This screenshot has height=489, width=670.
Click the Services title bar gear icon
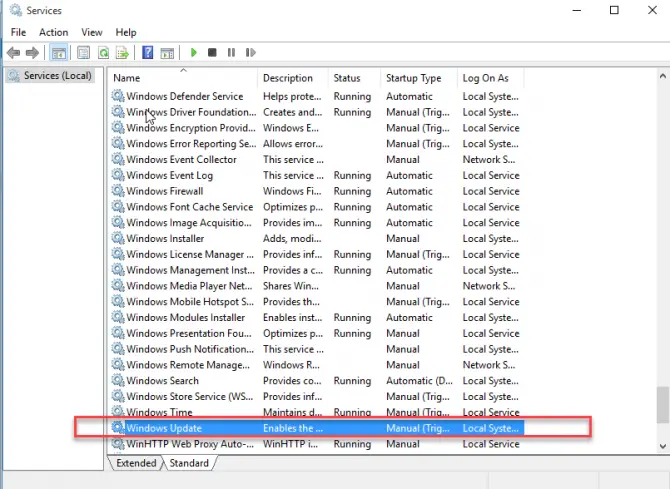coord(16,10)
